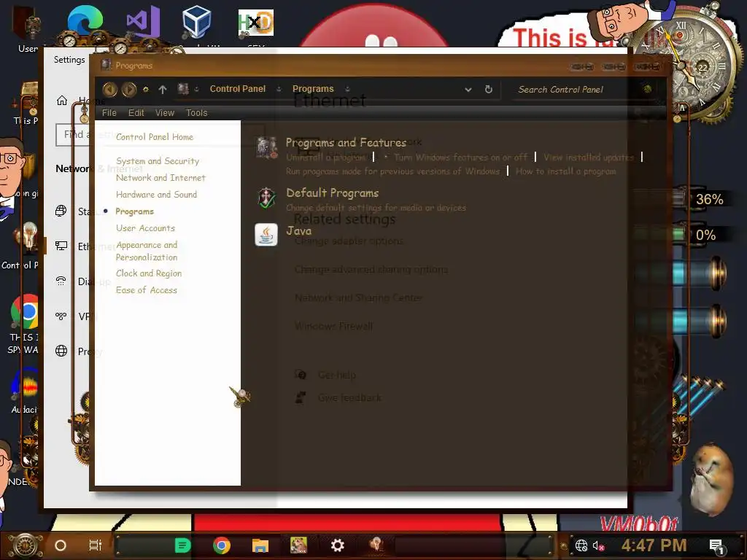Open User Accounts category
Image resolution: width=747 pixels, height=560 pixels.
tap(145, 228)
